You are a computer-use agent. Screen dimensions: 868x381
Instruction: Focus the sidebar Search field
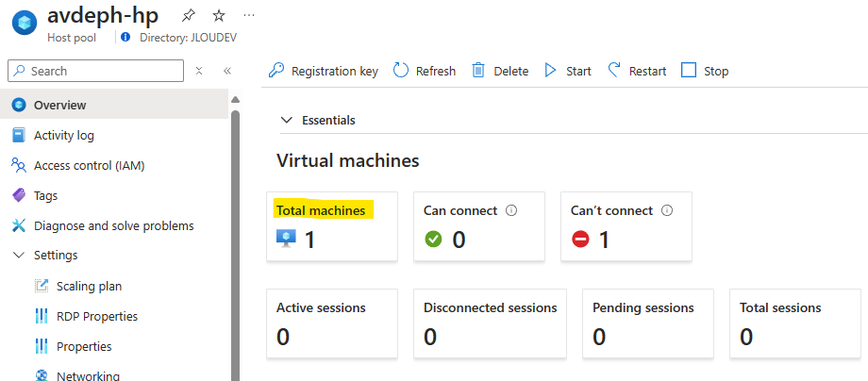tap(96, 71)
